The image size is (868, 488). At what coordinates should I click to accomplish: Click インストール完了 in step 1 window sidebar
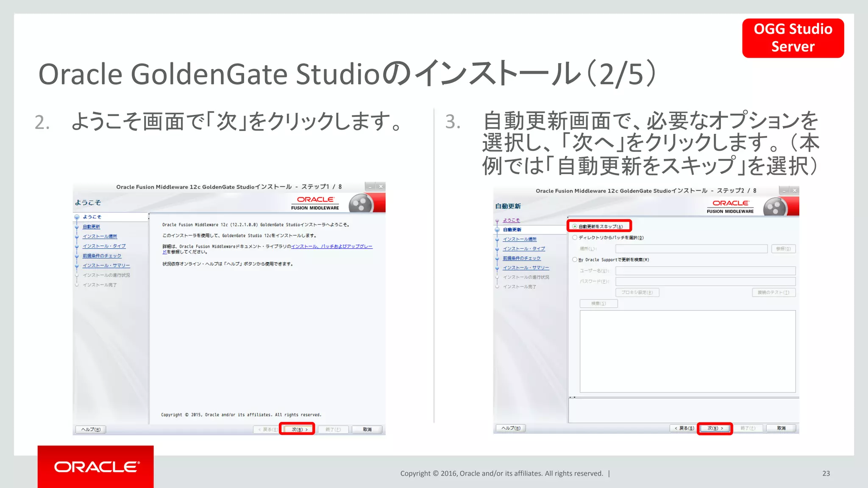tap(100, 285)
